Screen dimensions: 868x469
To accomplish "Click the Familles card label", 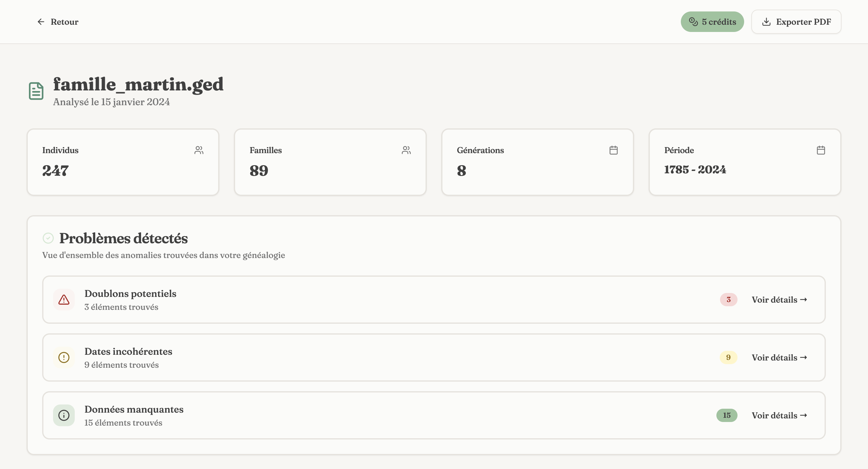I will [266, 150].
